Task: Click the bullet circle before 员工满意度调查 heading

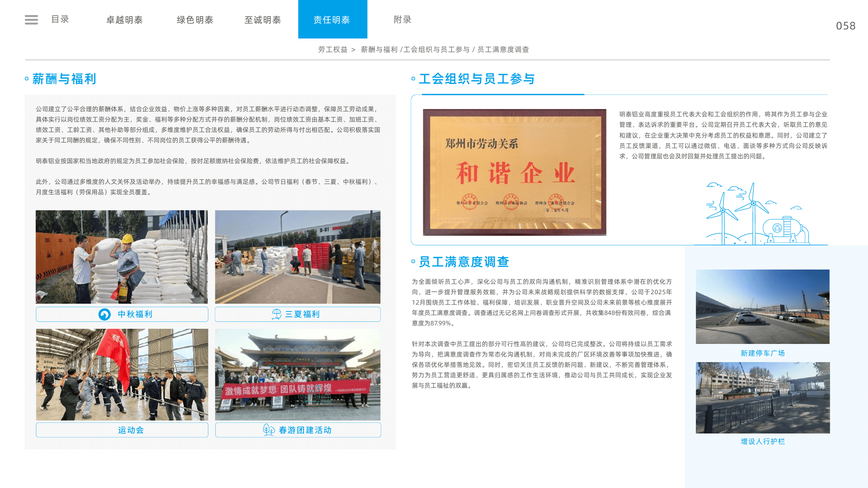Action: pos(413,261)
